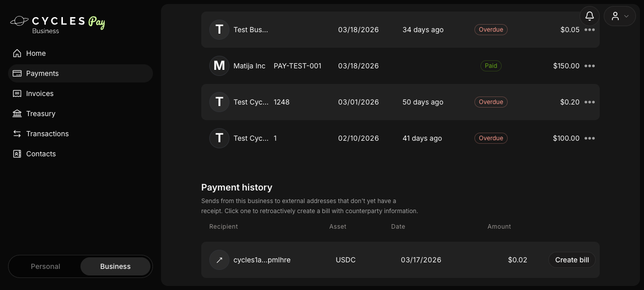Click the Amount column header
644x290 pixels.
(499, 227)
